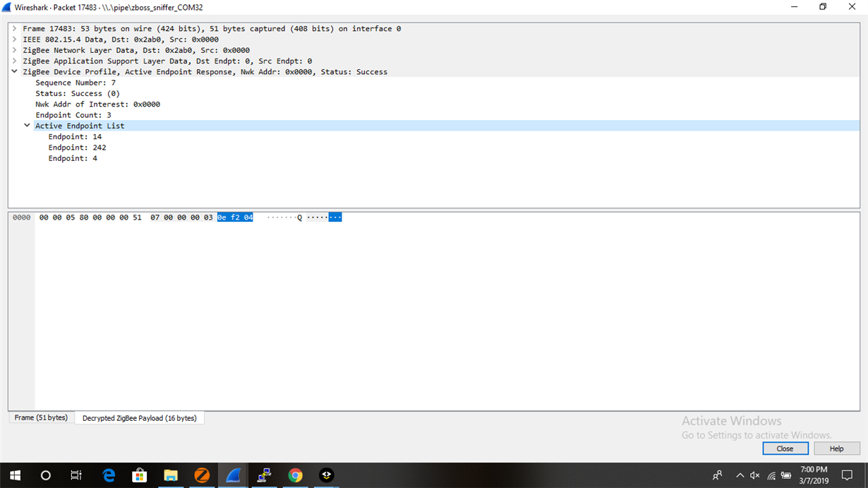Image resolution: width=868 pixels, height=488 pixels.
Task: Select Endpoint: 4 entry
Action: point(73,158)
